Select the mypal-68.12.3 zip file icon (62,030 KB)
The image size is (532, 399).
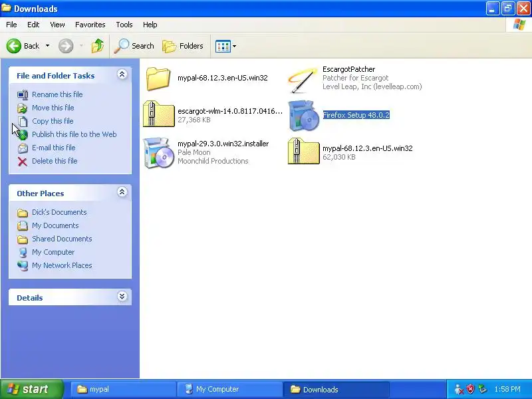click(x=303, y=152)
